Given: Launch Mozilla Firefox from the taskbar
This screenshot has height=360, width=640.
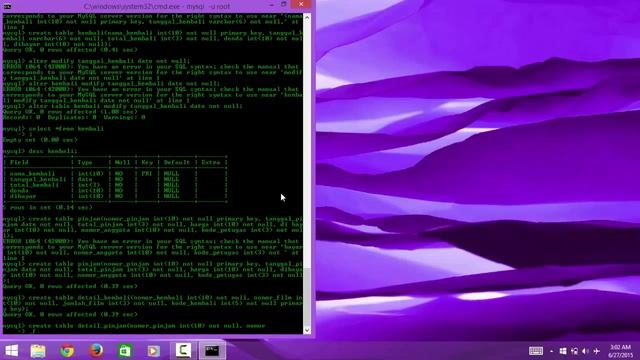Looking at the screenshot, I should click(96, 351).
